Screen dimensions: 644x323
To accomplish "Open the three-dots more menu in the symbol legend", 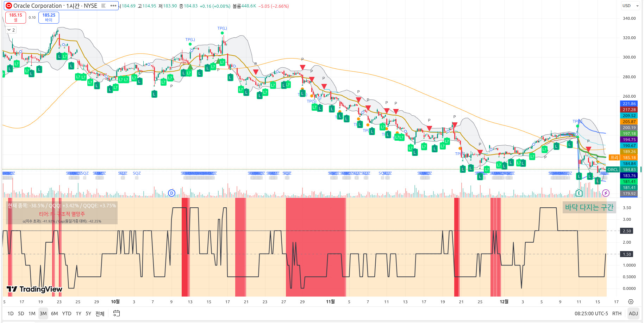I will coord(113,6).
